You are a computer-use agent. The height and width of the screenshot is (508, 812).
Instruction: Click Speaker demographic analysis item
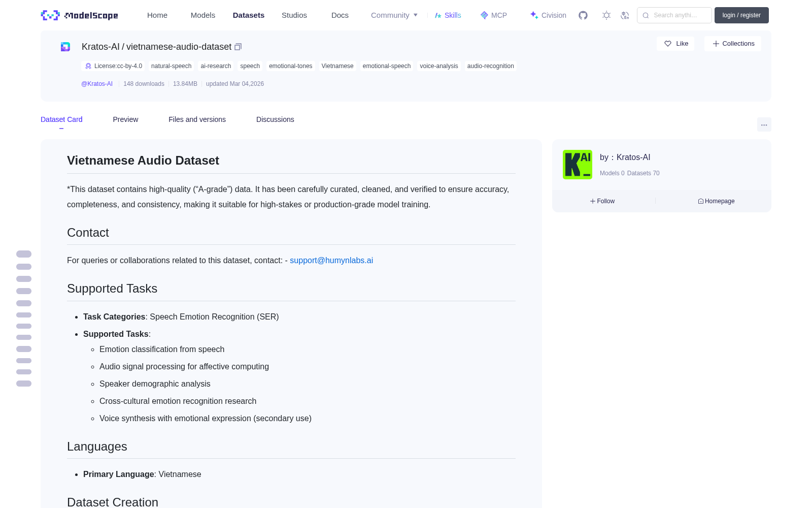pos(155,384)
